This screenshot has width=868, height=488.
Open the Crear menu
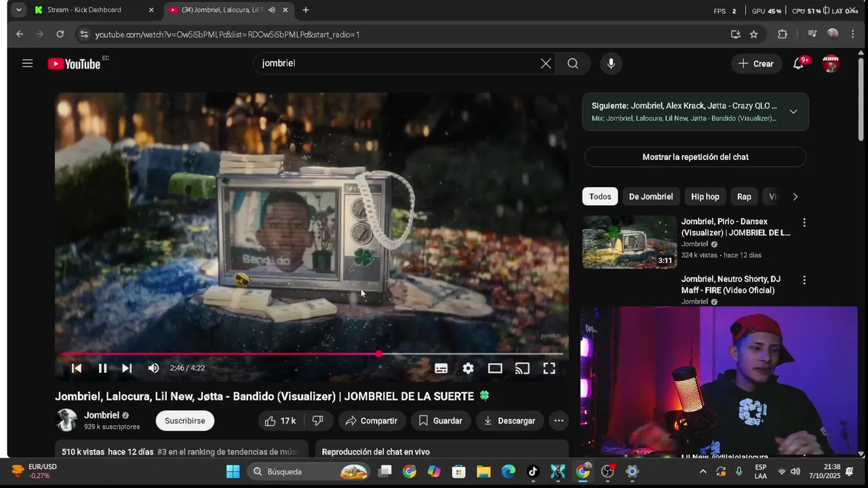[x=755, y=64]
